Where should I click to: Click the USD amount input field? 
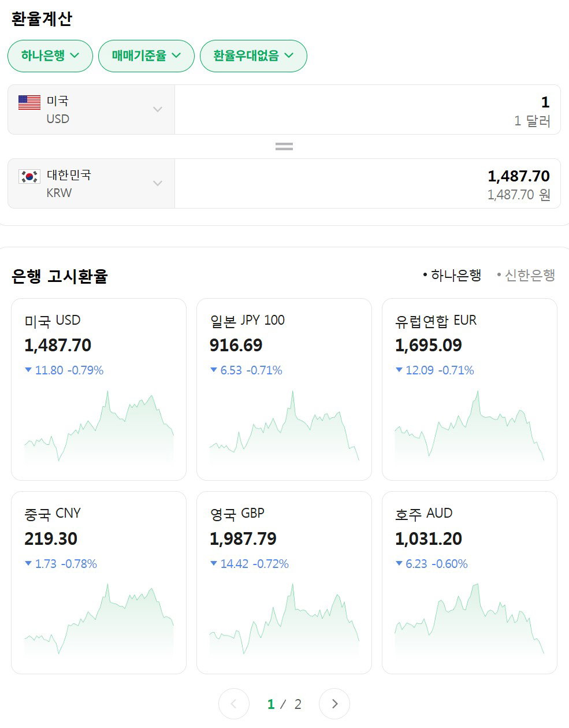click(367, 110)
